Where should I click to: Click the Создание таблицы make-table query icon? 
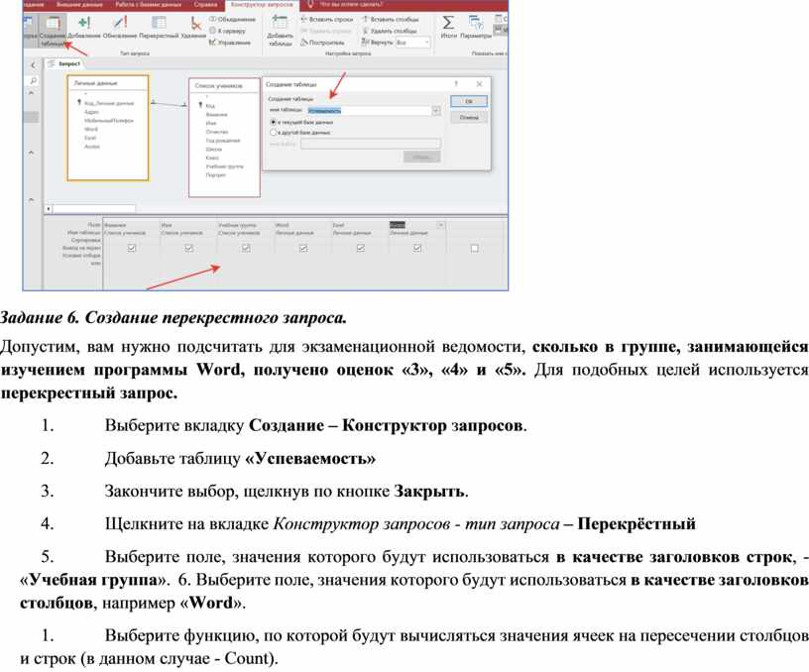tap(53, 31)
